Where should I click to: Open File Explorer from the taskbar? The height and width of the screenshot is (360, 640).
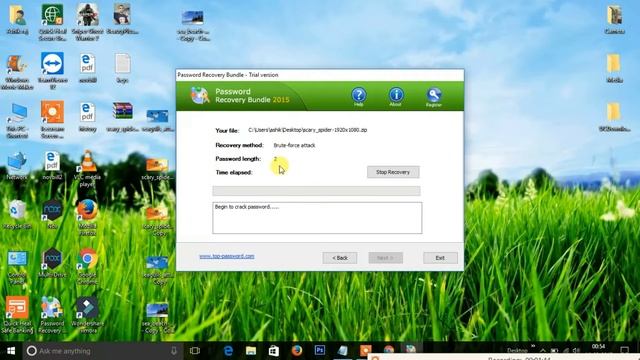251,351
